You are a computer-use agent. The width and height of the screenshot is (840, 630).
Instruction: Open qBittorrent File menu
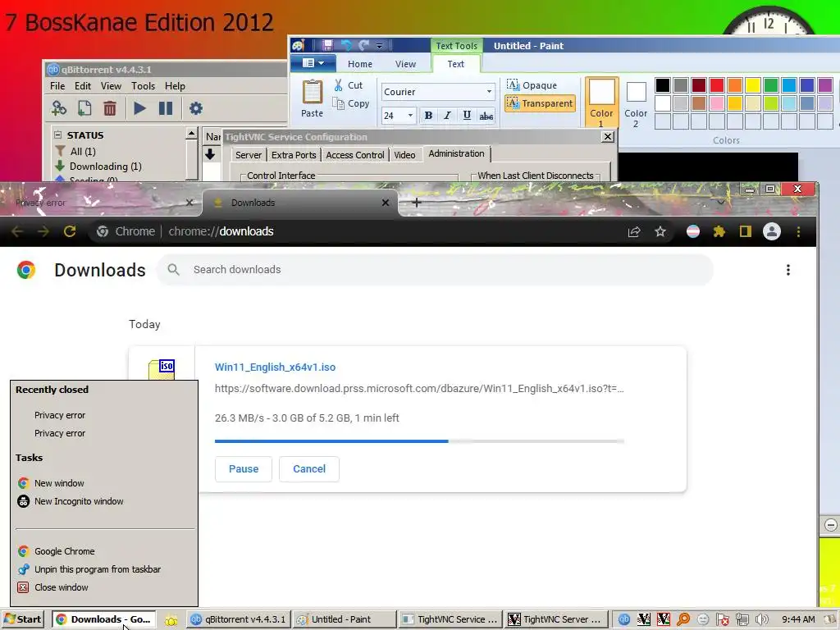click(57, 85)
